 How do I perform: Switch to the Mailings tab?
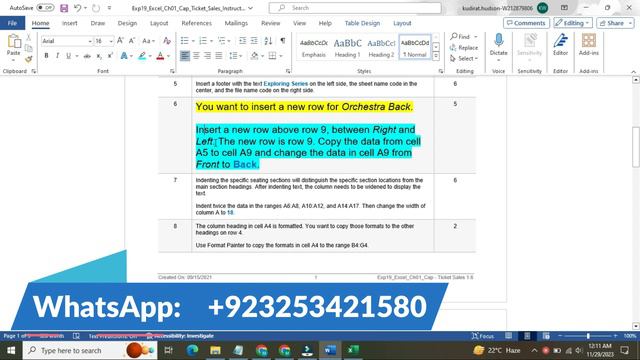[236, 23]
